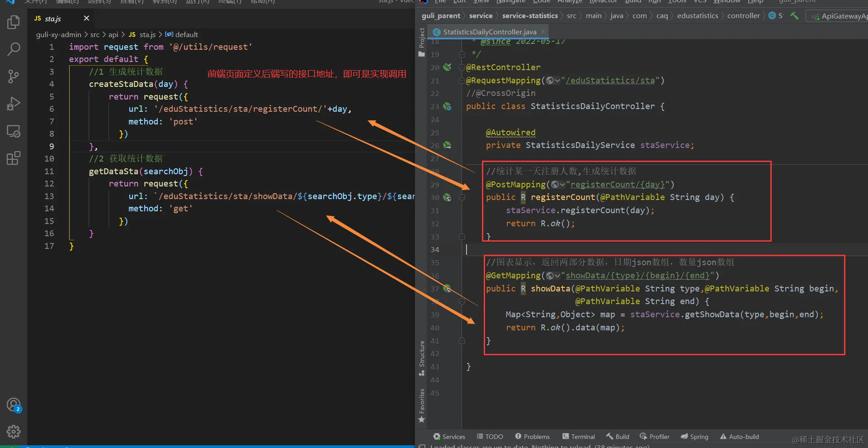Collapse the doc comment fold ending with */

[x=462, y=54]
